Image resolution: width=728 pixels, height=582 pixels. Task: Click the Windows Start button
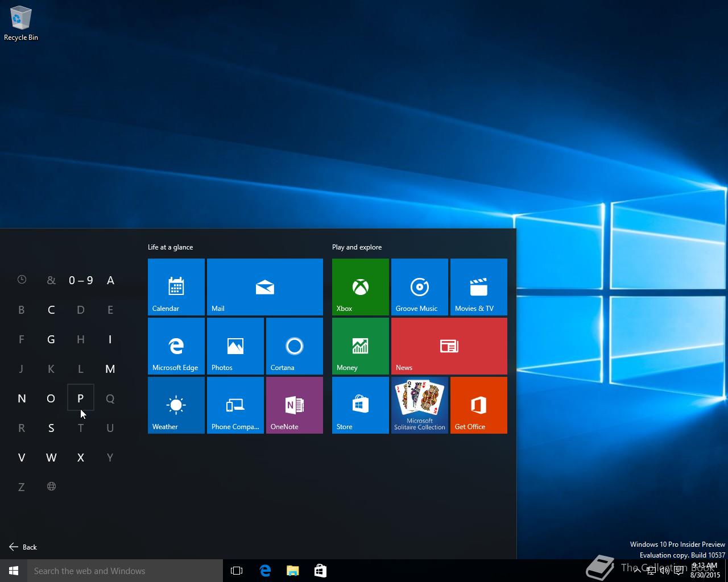pyautogui.click(x=14, y=571)
